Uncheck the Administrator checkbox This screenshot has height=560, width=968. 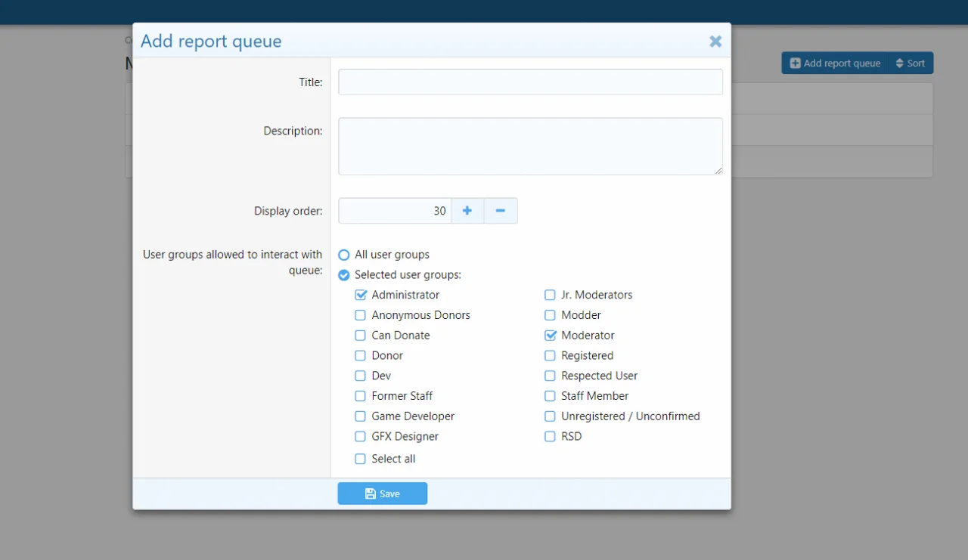pyautogui.click(x=361, y=295)
